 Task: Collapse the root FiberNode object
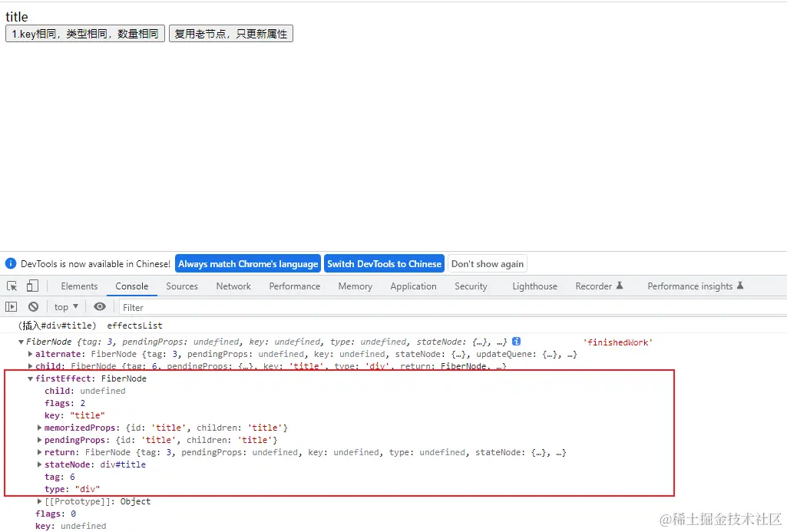click(x=21, y=342)
